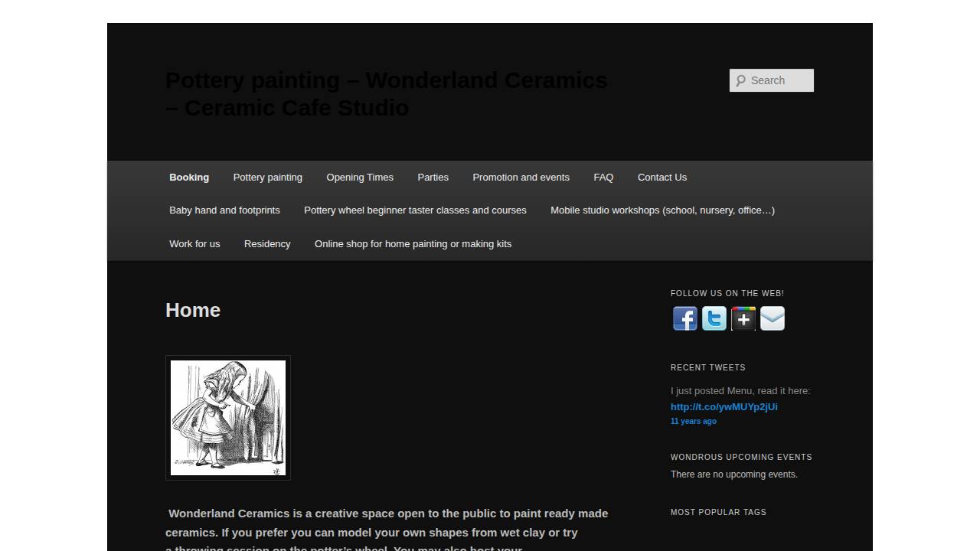Open Promotion and events page
980x551 pixels.
(521, 178)
